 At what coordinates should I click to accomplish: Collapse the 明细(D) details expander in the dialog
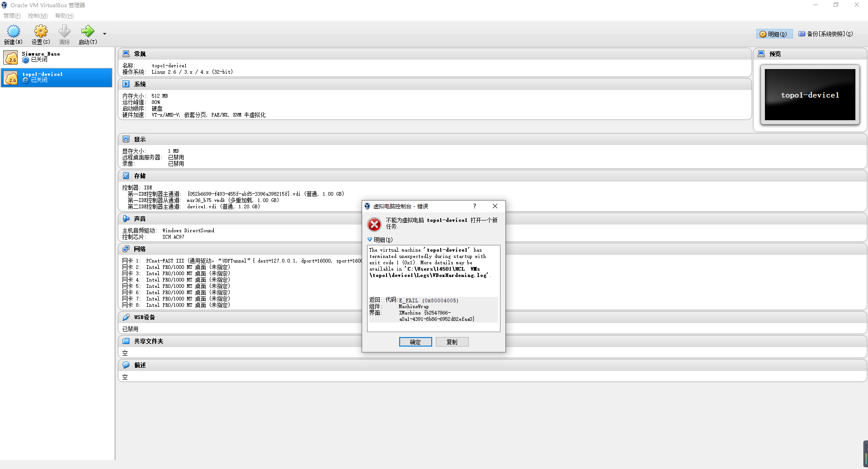(380, 240)
